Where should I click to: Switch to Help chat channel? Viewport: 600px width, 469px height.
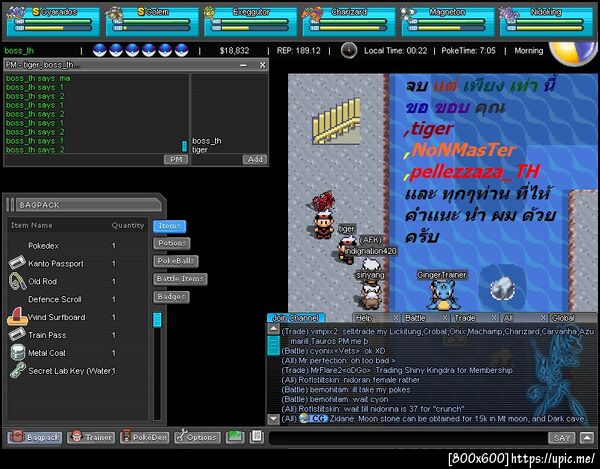click(372, 318)
